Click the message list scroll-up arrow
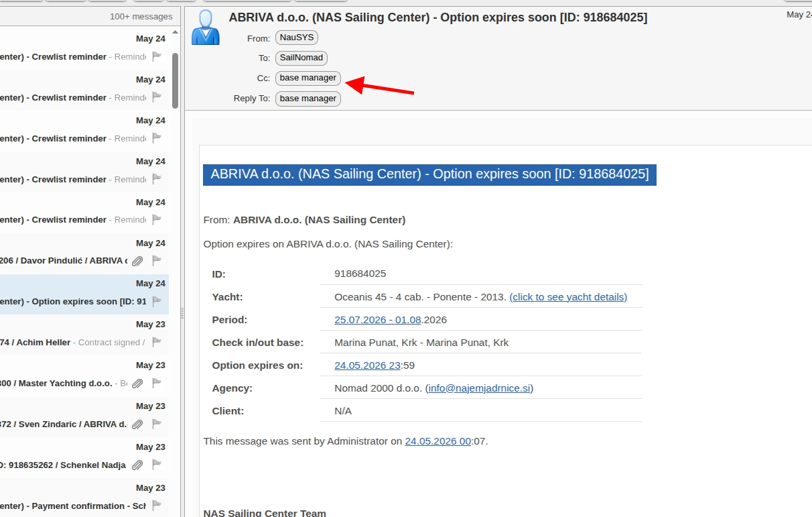The image size is (812, 517). [175, 32]
